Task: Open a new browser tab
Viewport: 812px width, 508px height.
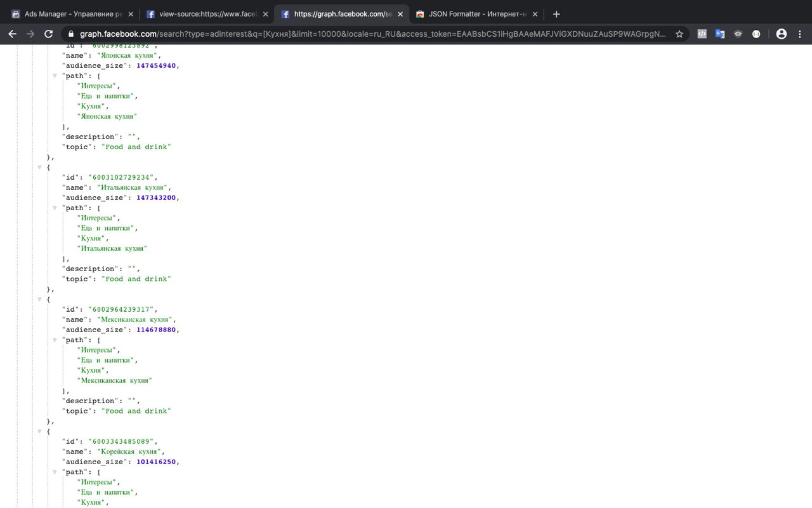Action: 556,14
